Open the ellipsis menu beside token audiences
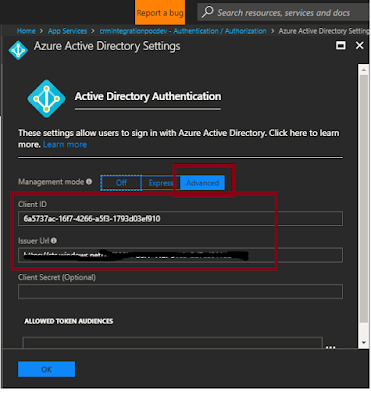This screenshot has width=371, height=400. click(330, 347)
